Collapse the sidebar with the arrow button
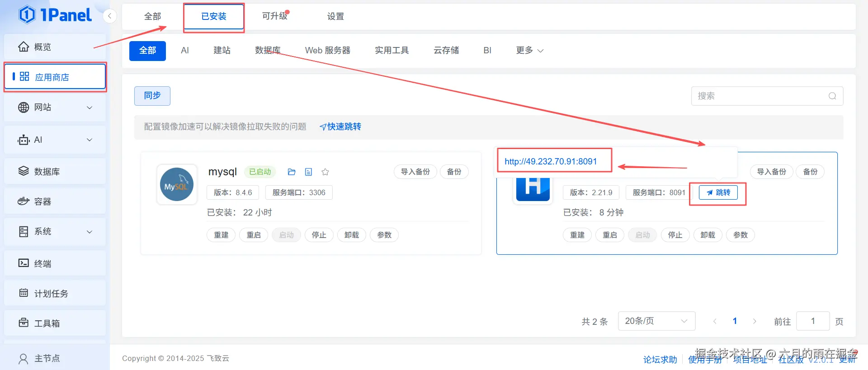Viewport: 868px width, 370px height. point(109,16)
